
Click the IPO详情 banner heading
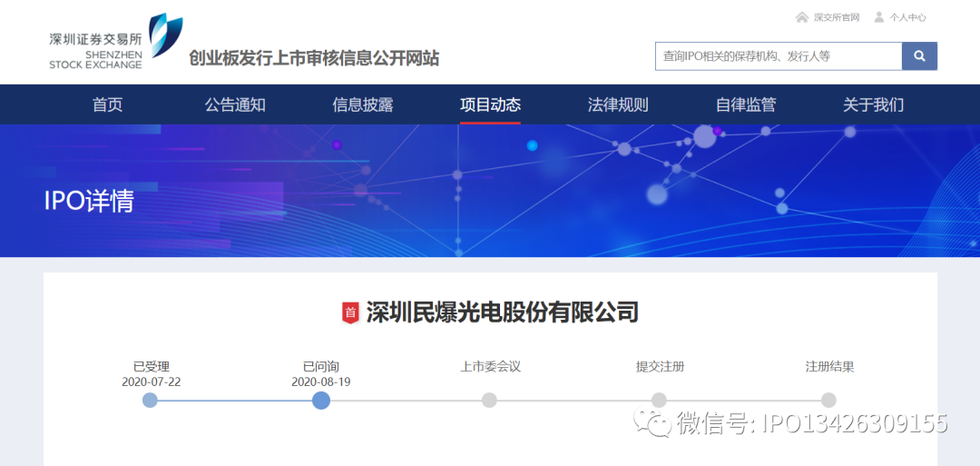pos(89,201)
